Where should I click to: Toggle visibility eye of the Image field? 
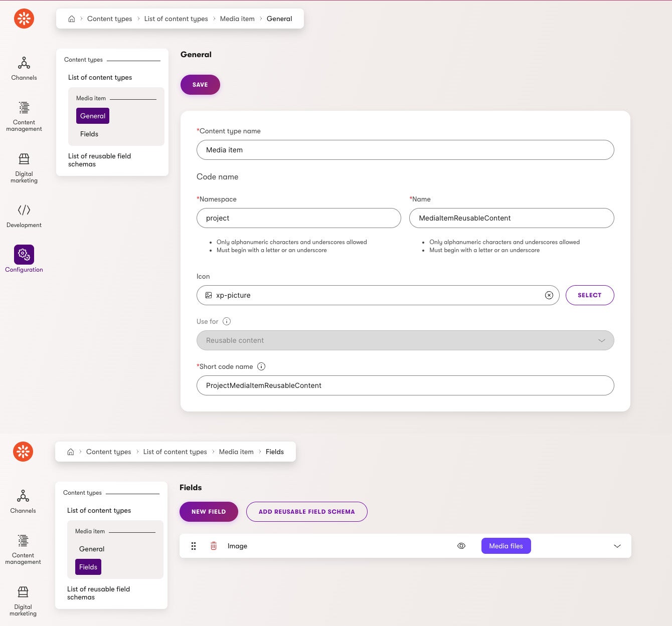click(461, 546)
